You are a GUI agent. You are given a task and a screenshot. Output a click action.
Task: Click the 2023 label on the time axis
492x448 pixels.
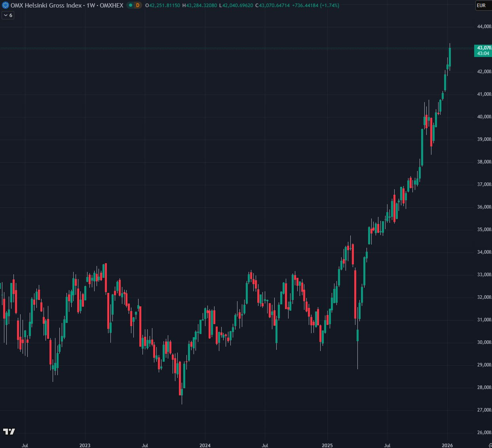tap(85, 445)
